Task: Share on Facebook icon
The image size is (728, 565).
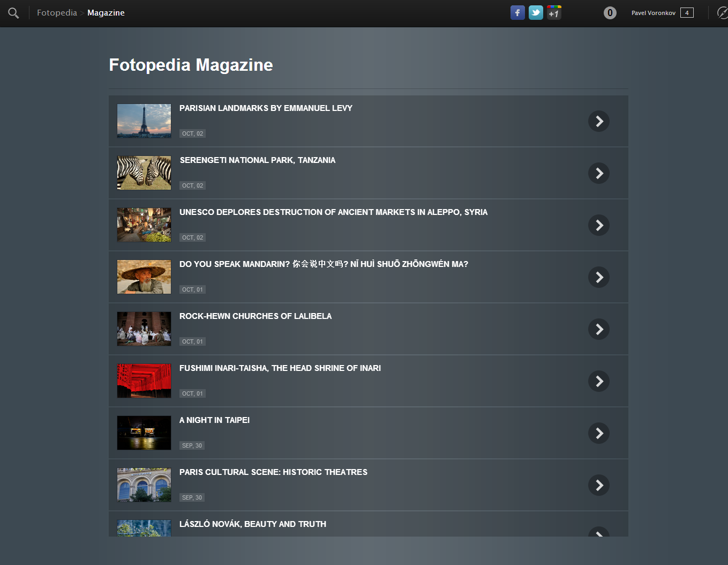Action: 517,13
